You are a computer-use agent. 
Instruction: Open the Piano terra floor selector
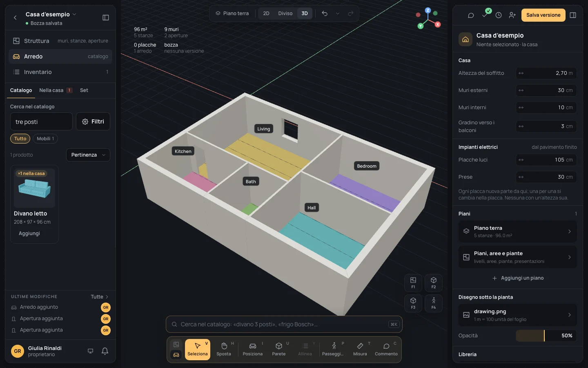(x=232, y=13)
